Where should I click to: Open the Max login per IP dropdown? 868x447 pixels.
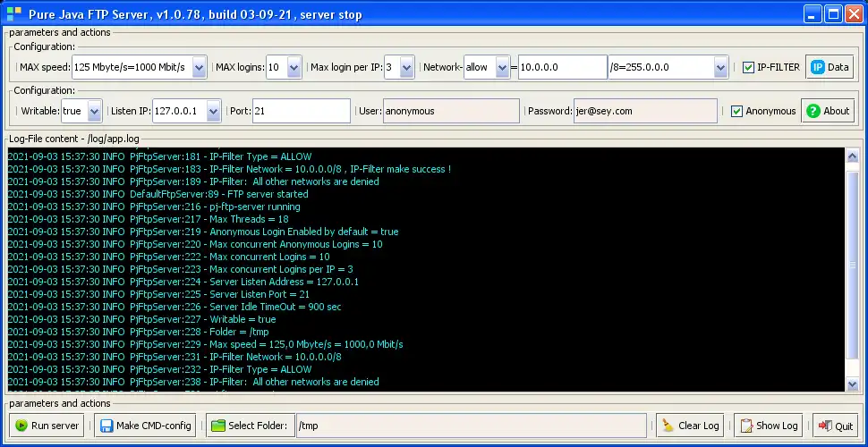[x=407, y=67]
